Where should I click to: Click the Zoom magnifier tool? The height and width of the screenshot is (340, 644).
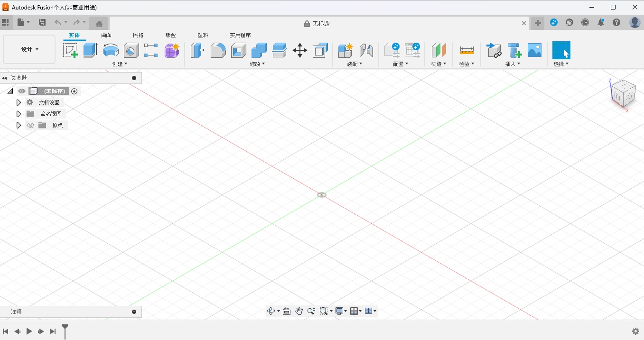click(x=311, y=311)
